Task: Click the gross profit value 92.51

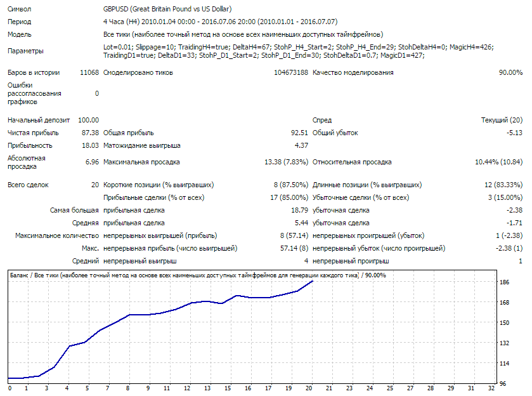Action: (x=299, y=133)
